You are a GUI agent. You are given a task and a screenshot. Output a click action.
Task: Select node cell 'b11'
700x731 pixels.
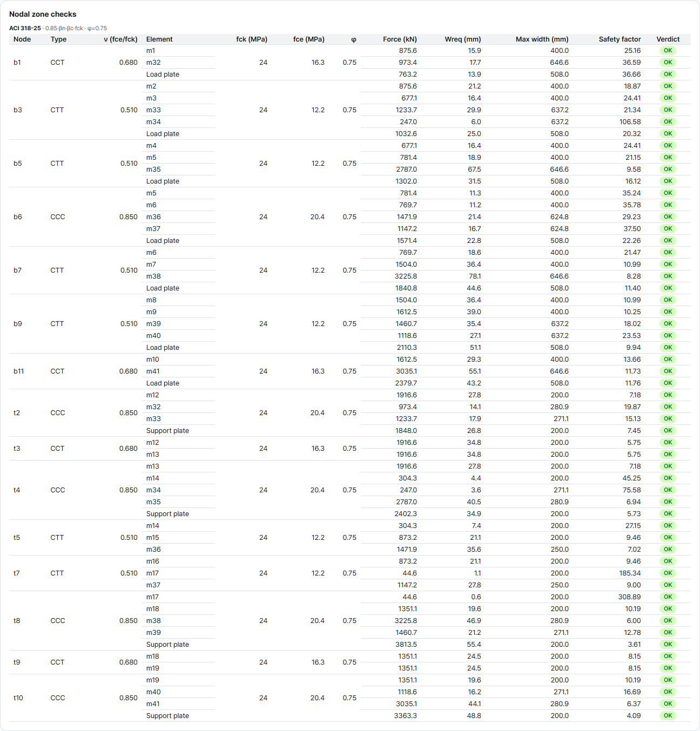[19, 371]
